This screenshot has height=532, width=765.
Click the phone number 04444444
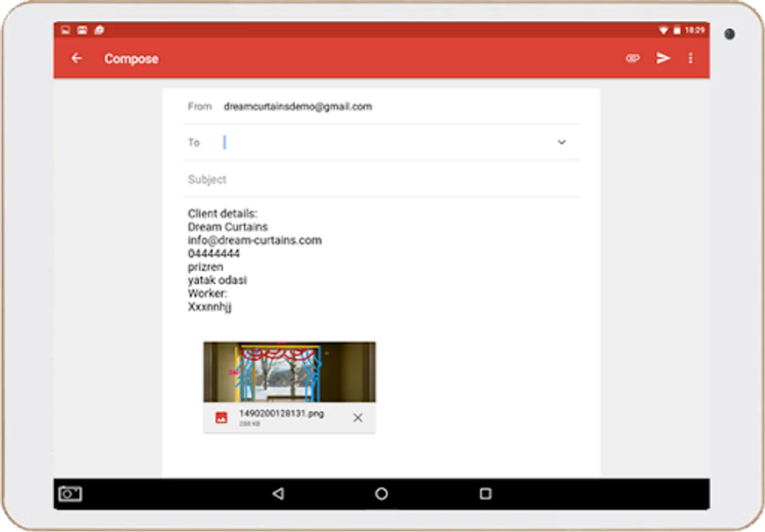tap(214, 254)
